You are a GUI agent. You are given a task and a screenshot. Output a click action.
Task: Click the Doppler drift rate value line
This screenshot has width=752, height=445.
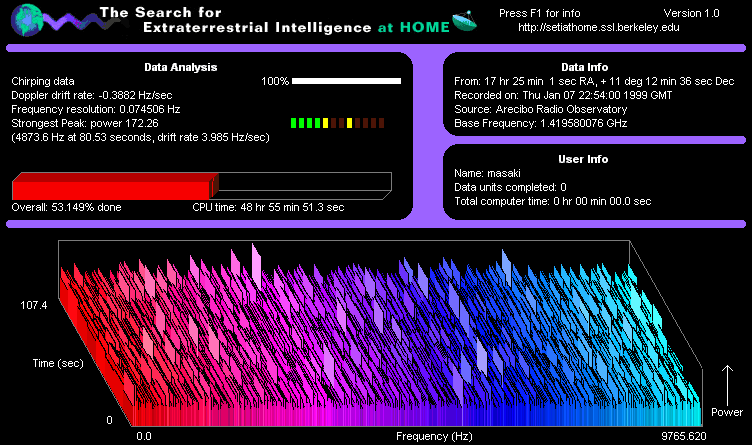point(92,95)
